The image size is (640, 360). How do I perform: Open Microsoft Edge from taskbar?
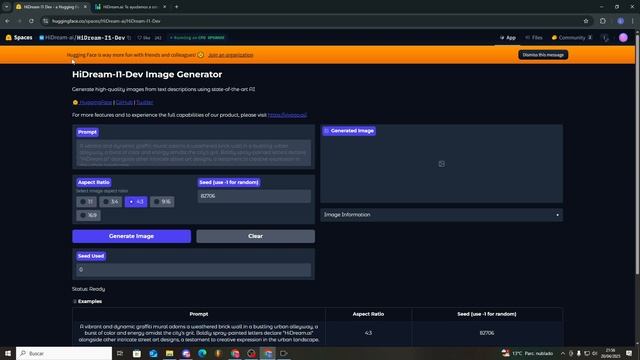202,353
